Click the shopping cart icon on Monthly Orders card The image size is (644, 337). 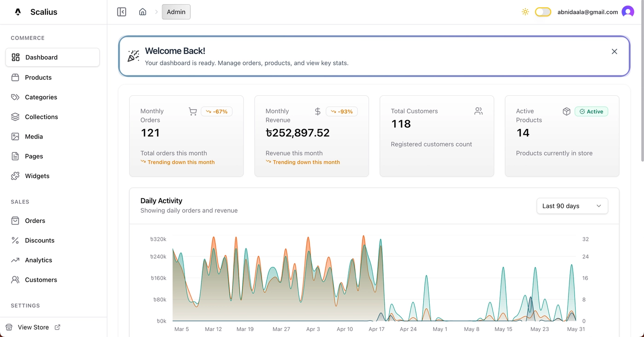(193, 111)
